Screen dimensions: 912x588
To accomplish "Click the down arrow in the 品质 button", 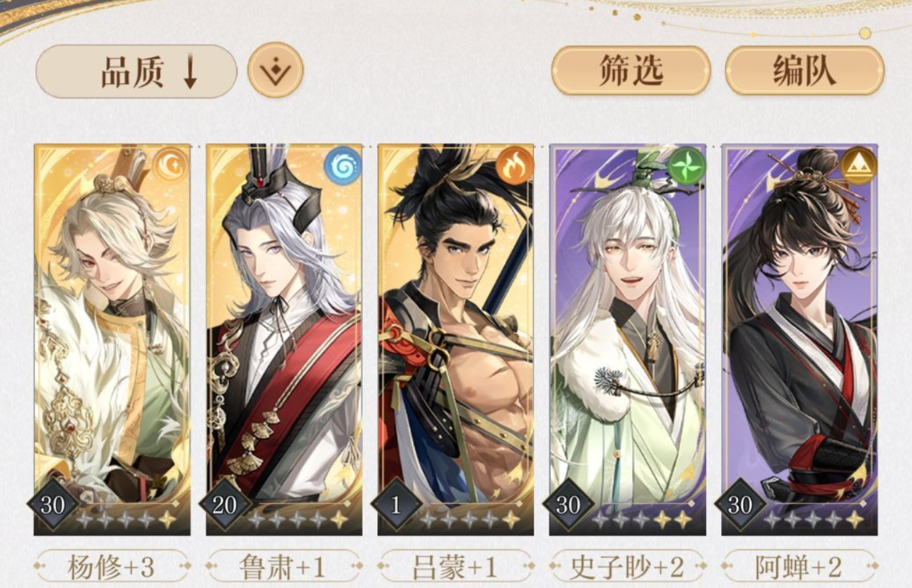I will pos(190,73).
